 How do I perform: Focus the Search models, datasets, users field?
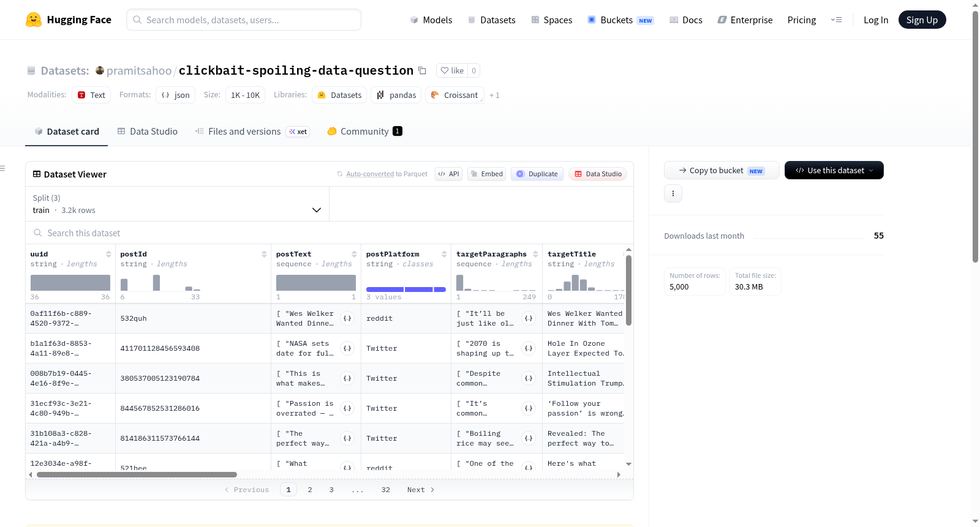pos(244,20)
